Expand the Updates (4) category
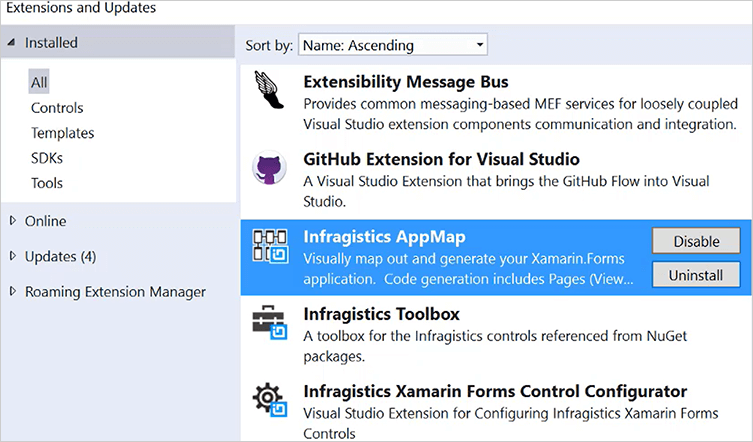753x442 pixels. pyautogui.click(x=13, y=256)
